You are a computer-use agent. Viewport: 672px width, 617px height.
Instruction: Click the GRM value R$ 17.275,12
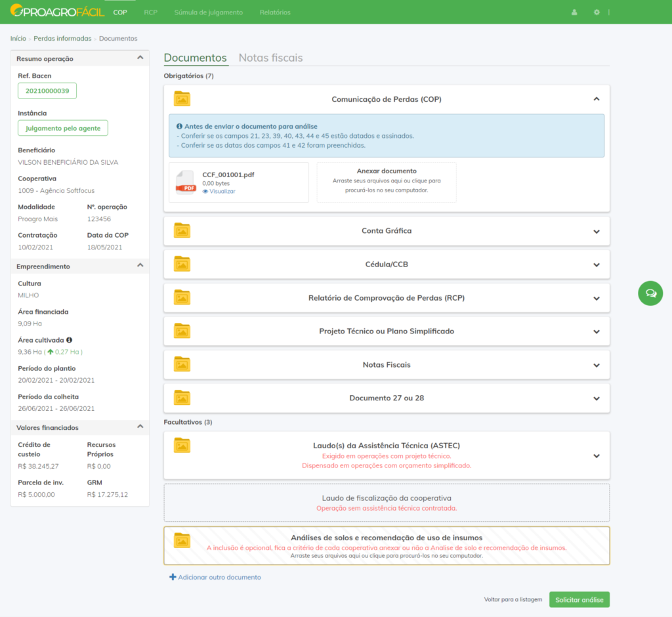pyautogui.click(x=108, y=494)
